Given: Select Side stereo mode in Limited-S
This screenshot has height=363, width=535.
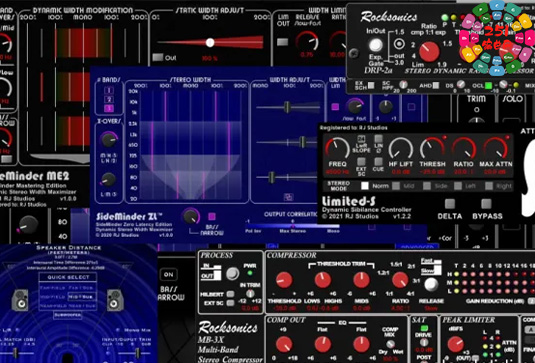Looking at the screenshot, I should [427, 186].
